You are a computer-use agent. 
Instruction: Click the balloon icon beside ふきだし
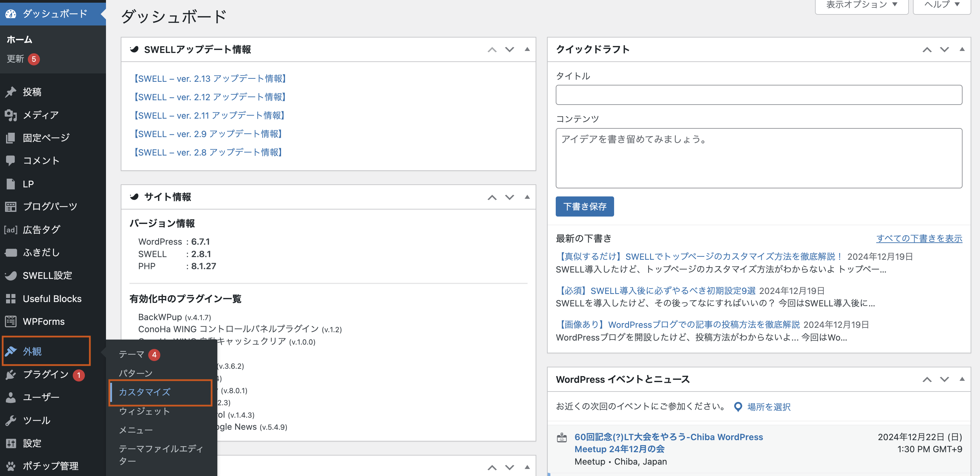[x=11, y=252]
